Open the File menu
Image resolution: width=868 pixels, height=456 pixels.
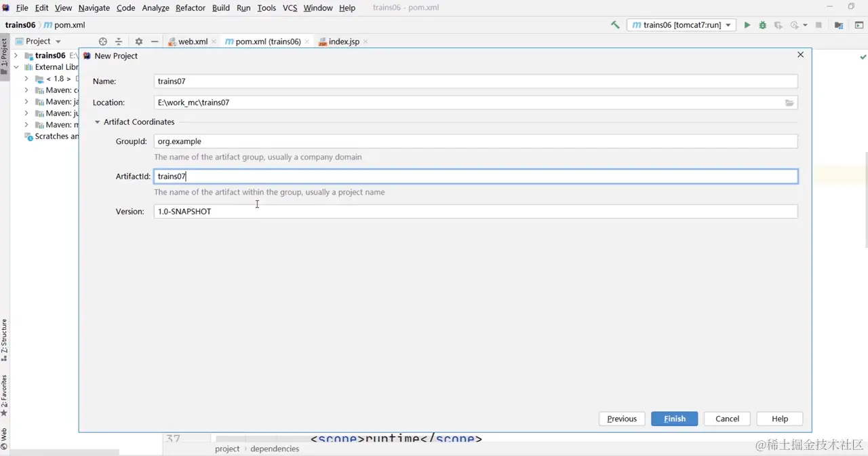[x=22, y=7]
